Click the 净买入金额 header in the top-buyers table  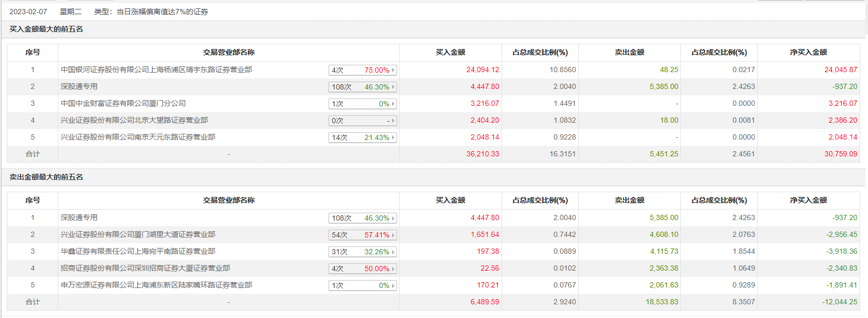808,52
